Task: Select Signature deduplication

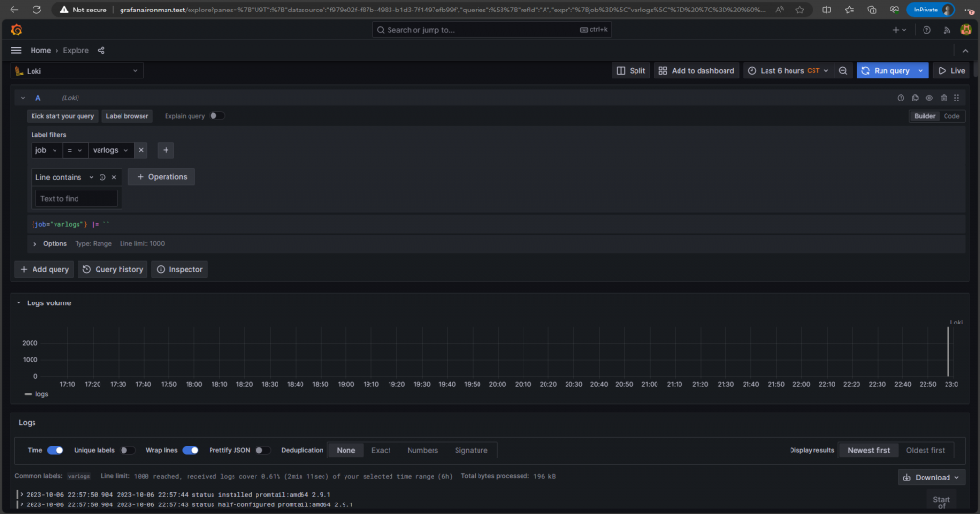Action: point(471,450)
